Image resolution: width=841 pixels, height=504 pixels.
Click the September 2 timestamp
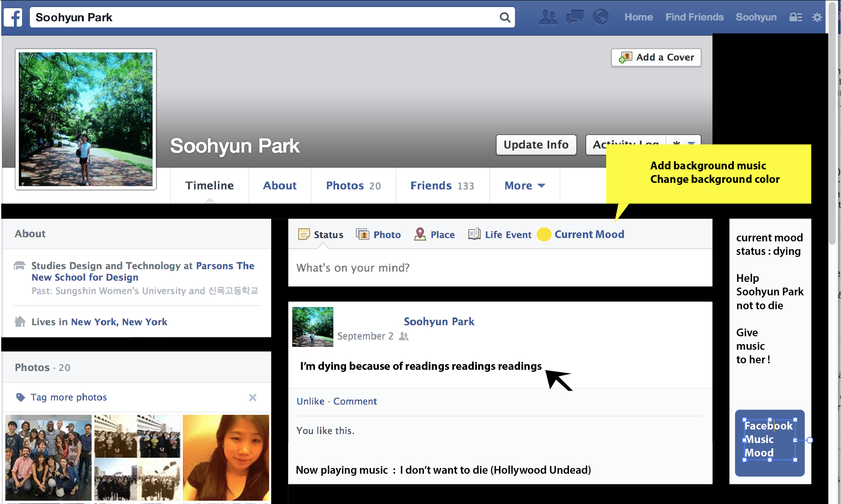(x=365, y=336)
